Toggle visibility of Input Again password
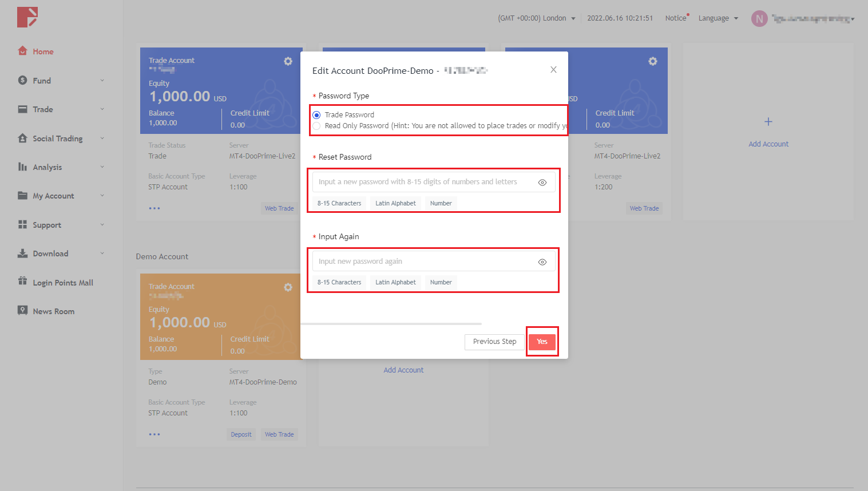Screen dimensions: 868x491 tap(542, 262)
